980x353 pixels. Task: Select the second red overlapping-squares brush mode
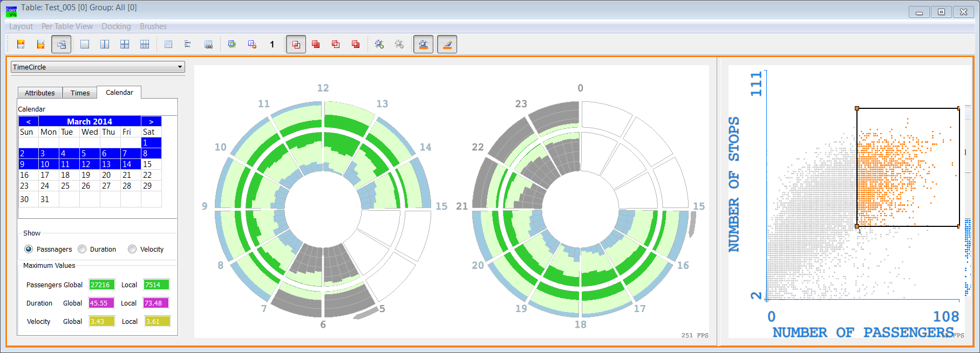[316, 44]
